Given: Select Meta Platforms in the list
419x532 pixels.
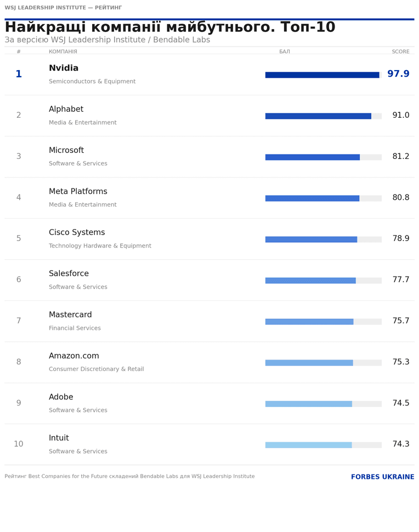Looking at the screenshot, I should (x=78, y=191).
